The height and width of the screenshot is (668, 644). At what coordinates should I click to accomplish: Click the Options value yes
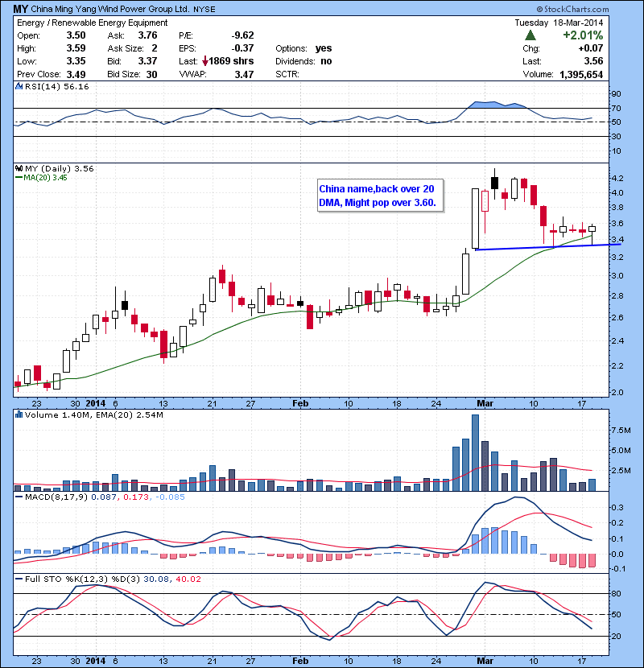(x=324, y=48)
